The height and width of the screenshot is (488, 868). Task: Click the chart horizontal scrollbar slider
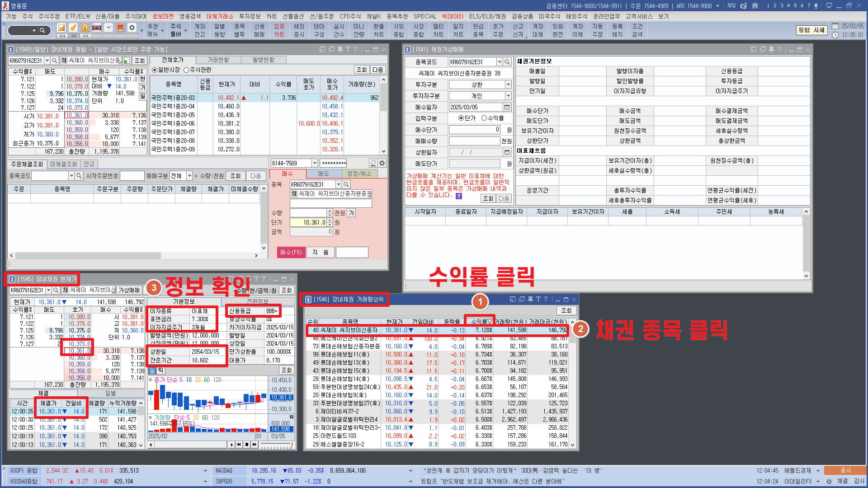coord(190,445)
